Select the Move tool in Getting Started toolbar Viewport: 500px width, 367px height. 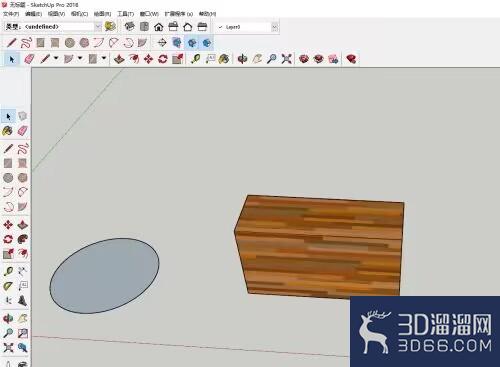coord(148,59)
